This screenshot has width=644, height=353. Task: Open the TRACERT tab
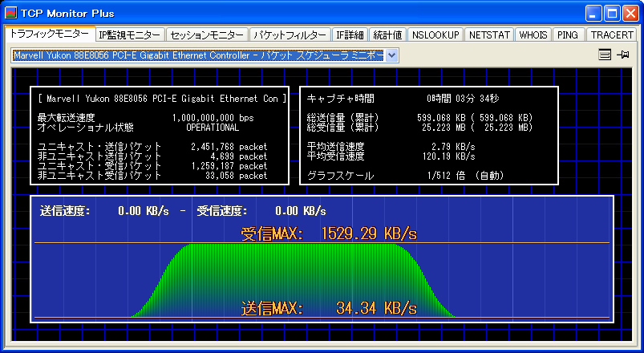pos(612,35)
